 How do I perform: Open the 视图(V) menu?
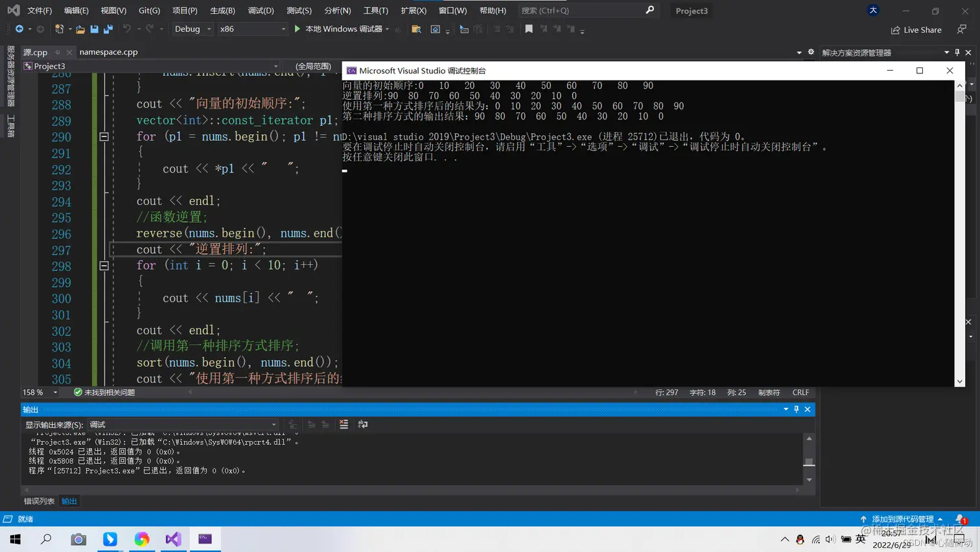click(x=113, y=10)
